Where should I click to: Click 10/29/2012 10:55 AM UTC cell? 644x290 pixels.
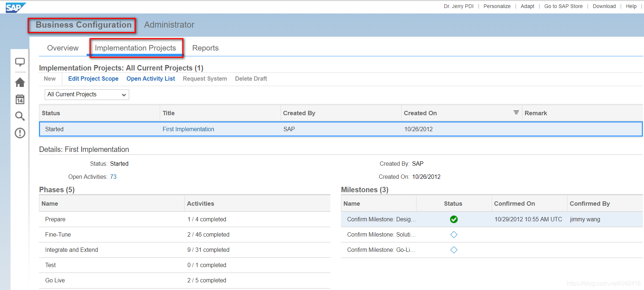528,219
